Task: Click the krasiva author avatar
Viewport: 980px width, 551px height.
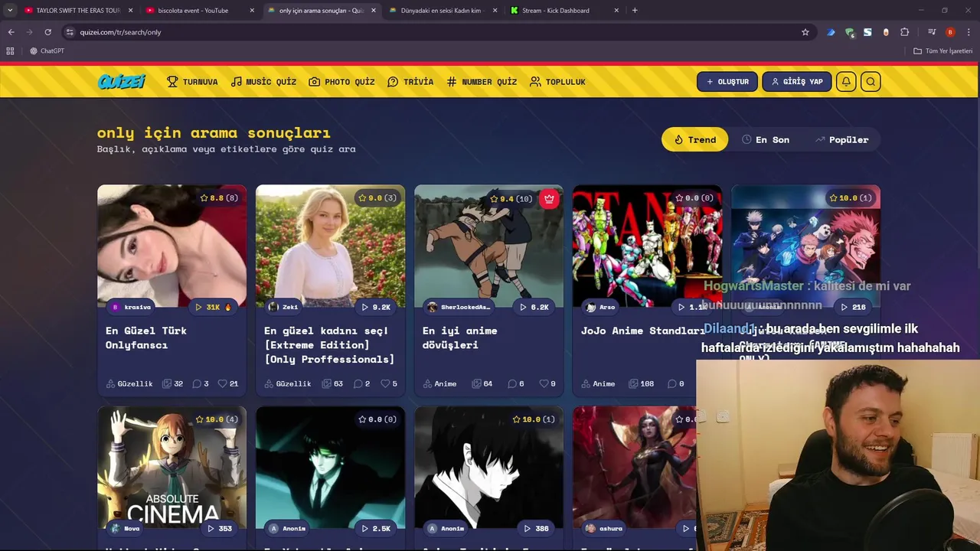Action: tap(115, 307)
